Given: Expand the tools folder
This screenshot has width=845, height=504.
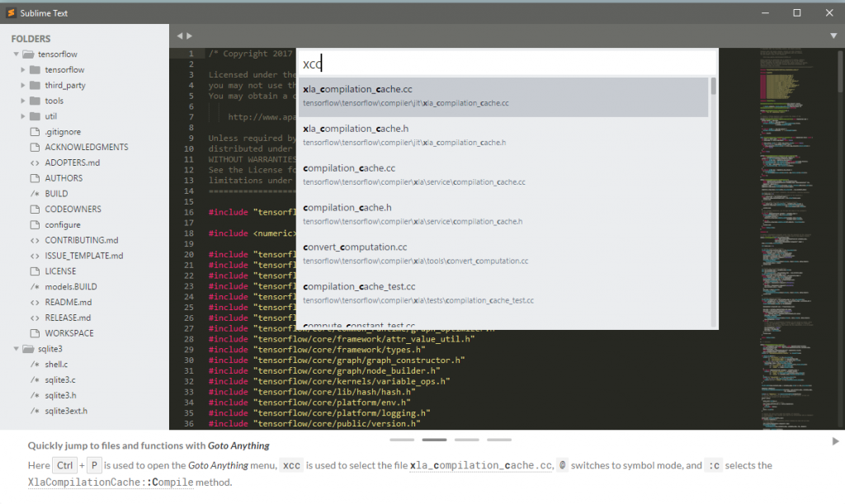Looking at the screenshot, I should pos(24,101).
